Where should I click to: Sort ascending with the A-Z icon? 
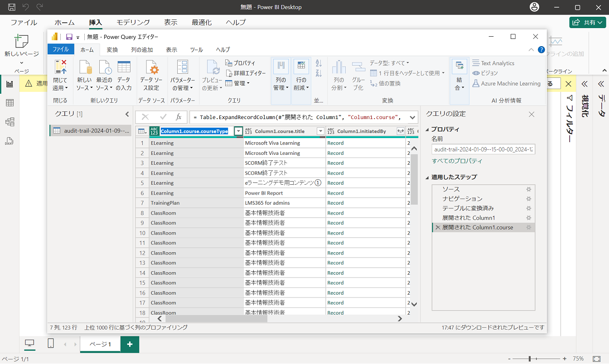pos(319,63)
